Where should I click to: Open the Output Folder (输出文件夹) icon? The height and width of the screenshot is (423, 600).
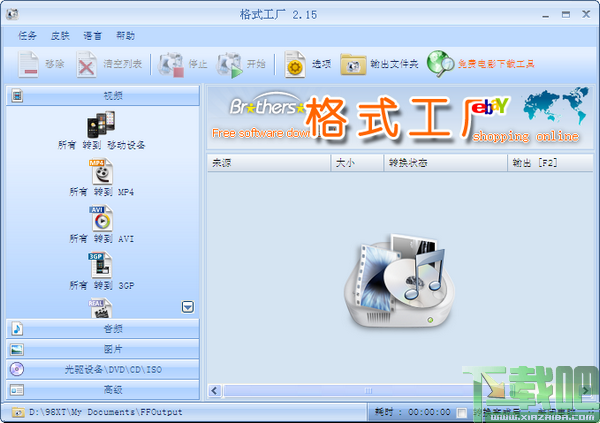[x=353, y=64]
